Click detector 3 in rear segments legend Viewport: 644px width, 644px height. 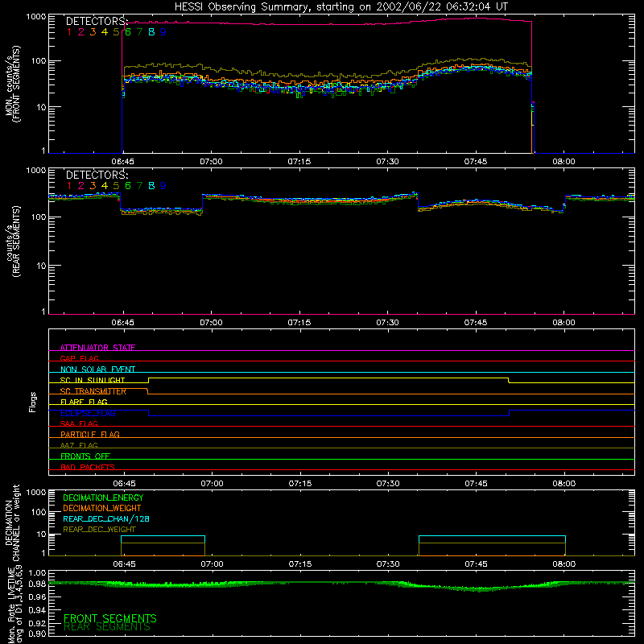93,186
